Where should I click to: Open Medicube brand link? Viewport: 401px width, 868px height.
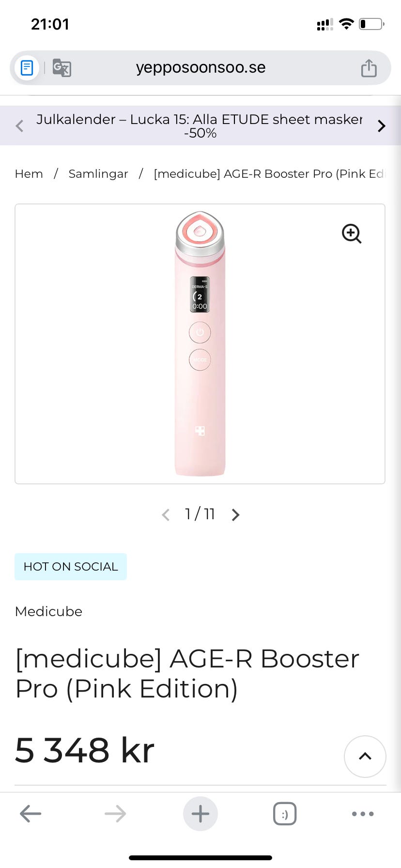coord(49,611)
